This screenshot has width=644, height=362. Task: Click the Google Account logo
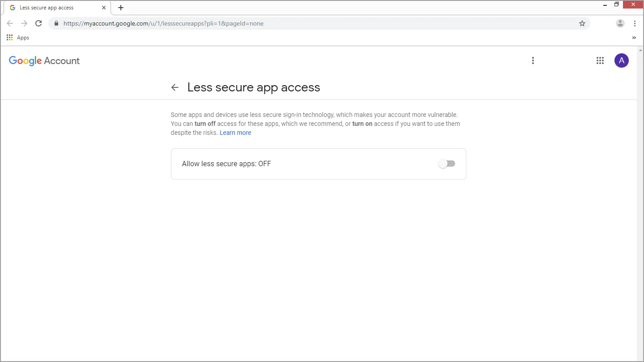coord(44,60)
